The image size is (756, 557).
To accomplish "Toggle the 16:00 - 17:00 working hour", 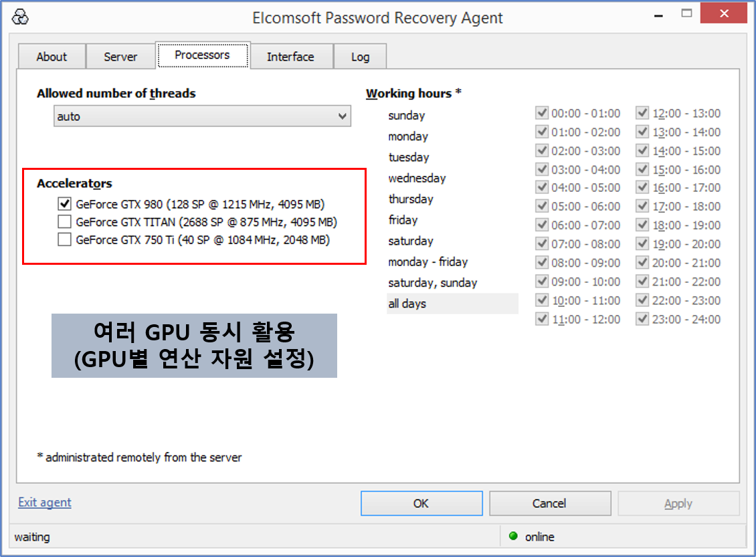I will pyautogui.click(x=642, y=187).
